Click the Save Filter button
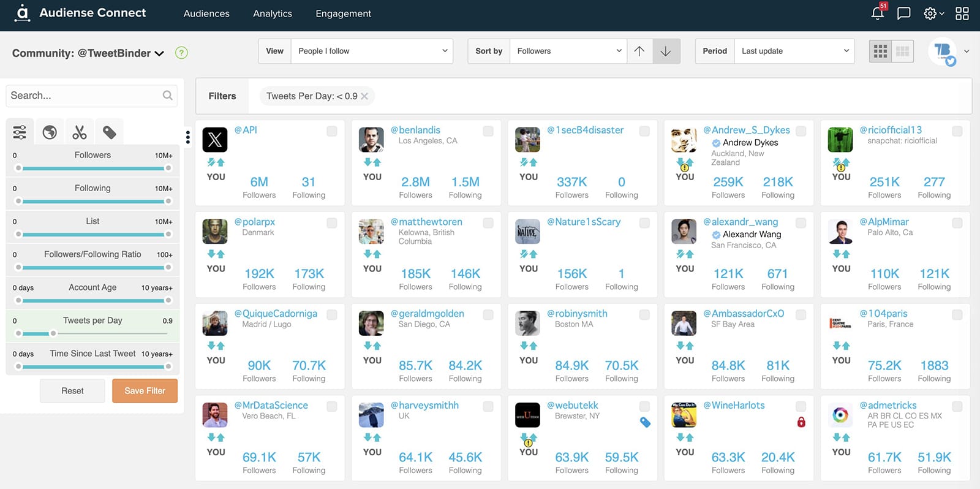The width and height of the screenshot is (980, 489). (x=145, y=391)
